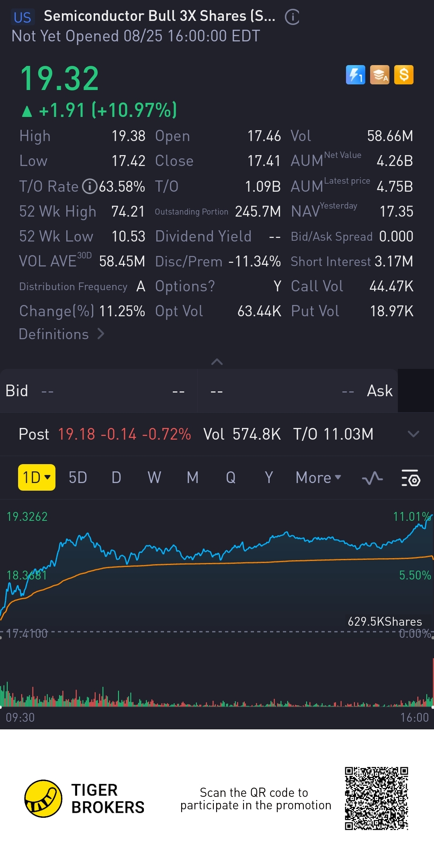Open the T/O Rate info tooltip icon
The image size is (434, 868).
[x=89, y=186]
